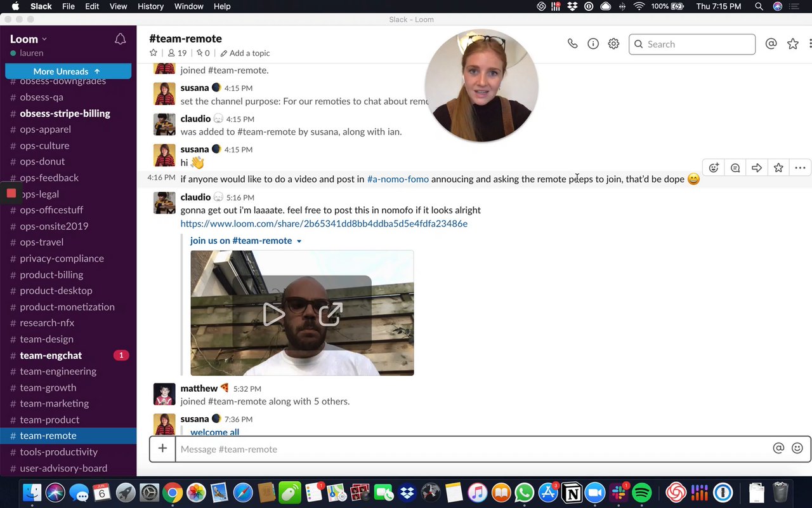Play the Loom video preview
The height and width of the screenshot is (508, 812).
point(273,314)
